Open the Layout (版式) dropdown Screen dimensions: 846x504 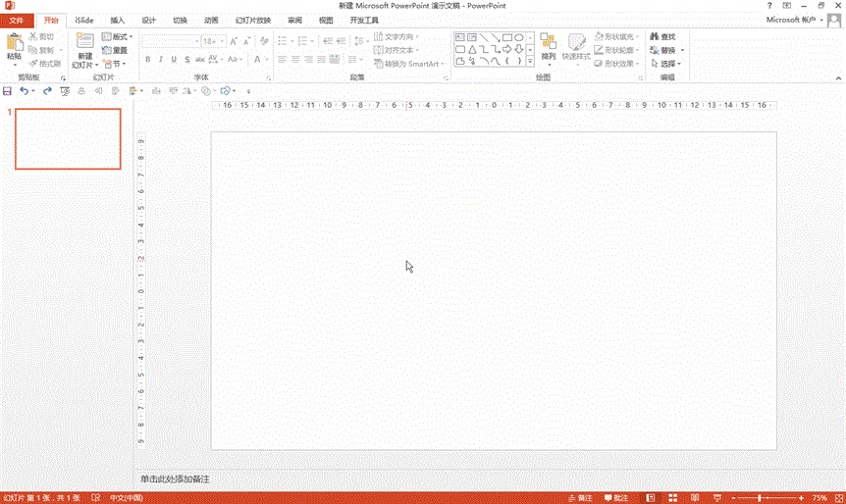pos(116,37)
